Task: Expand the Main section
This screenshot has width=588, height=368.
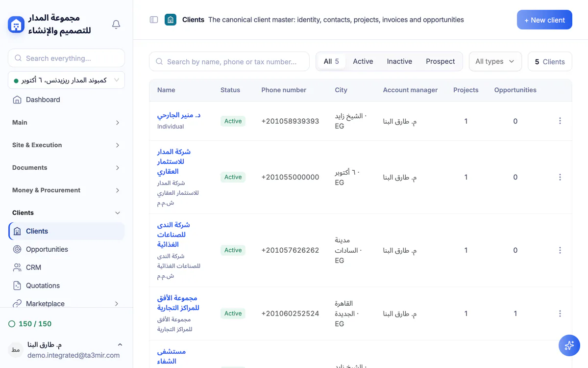Action: (66, 123)
